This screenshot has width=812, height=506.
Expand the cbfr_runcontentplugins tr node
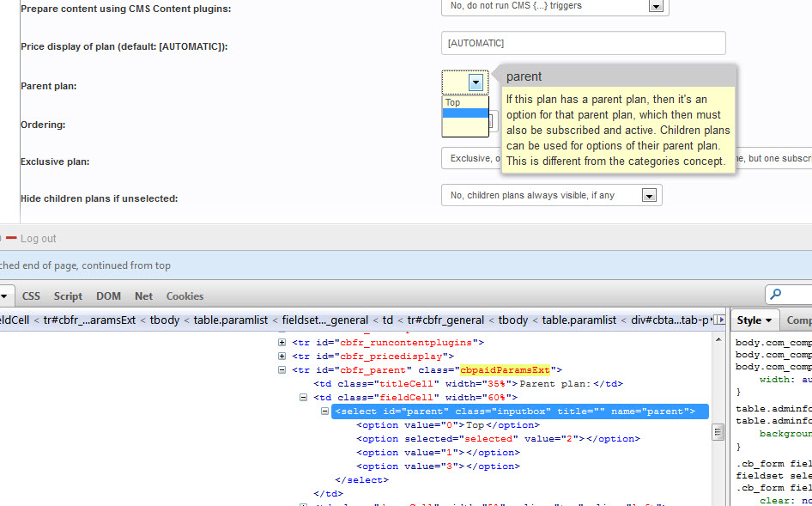282,342
